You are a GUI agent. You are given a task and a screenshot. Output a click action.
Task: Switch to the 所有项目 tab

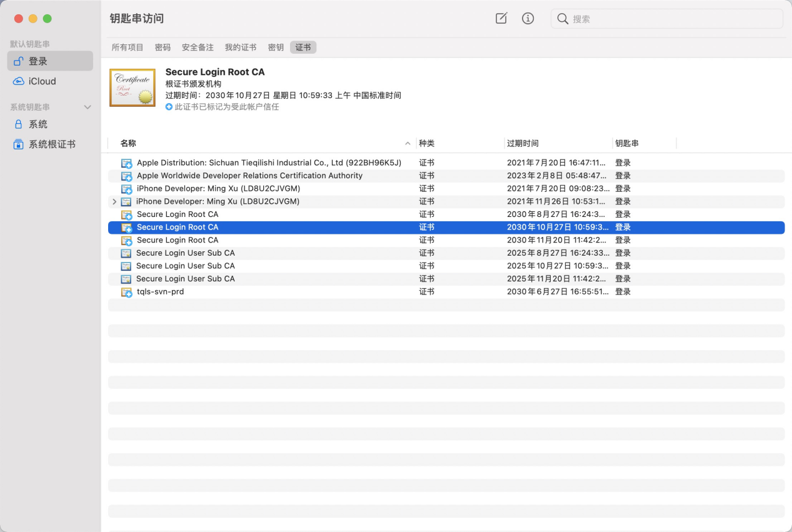128,48
